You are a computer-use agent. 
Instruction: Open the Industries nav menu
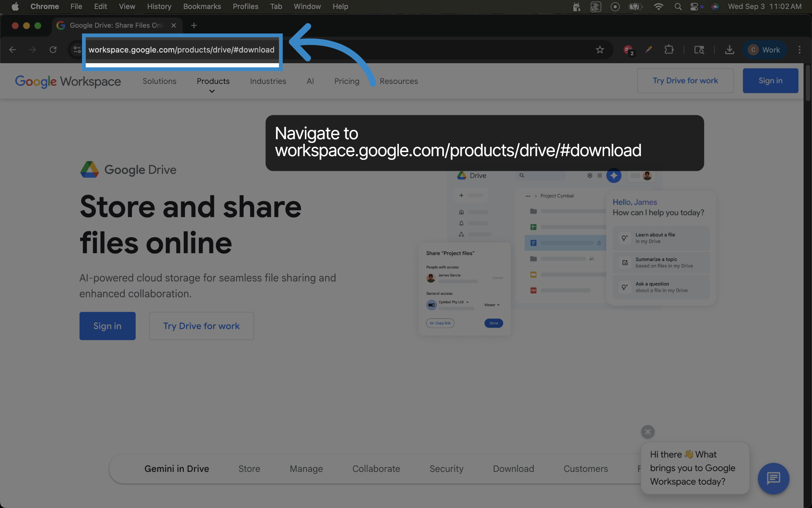coord(268,81)
